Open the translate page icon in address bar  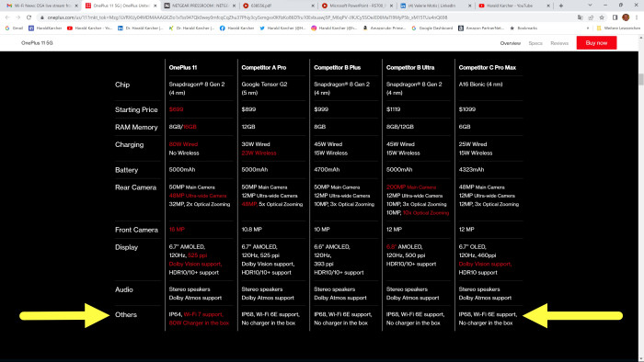pos(580,17)
